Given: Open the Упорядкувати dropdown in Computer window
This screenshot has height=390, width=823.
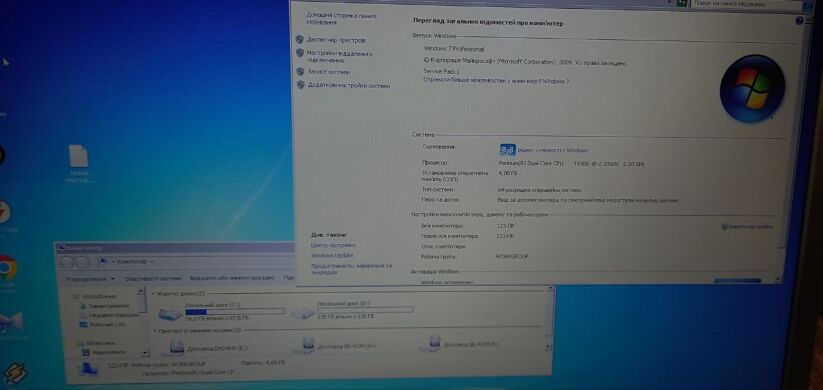Looking at the screenshot, I should point(89,279).
